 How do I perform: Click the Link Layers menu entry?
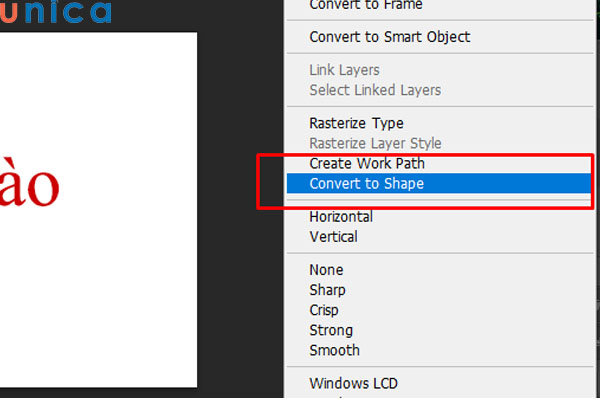coord(344,70)
